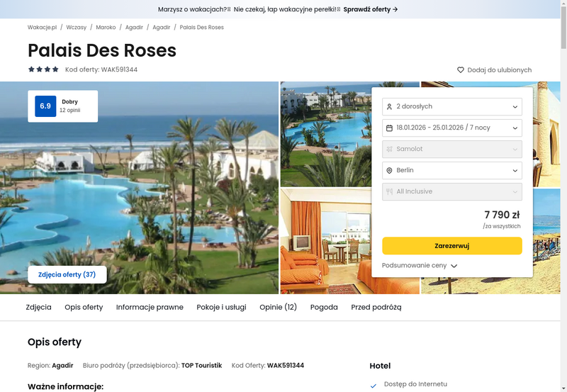
Task: Open the travel dates dropdown
Action: (x=452, y=128)
